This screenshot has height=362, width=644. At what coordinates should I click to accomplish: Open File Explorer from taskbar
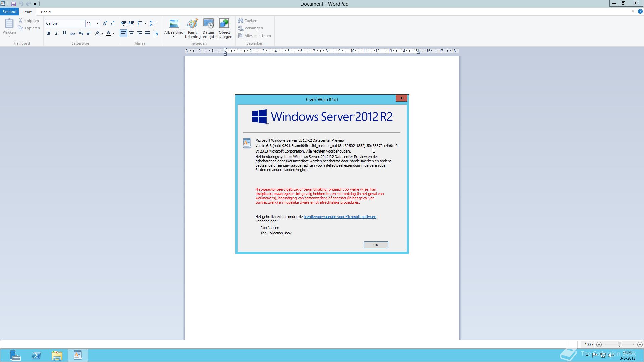57,355
